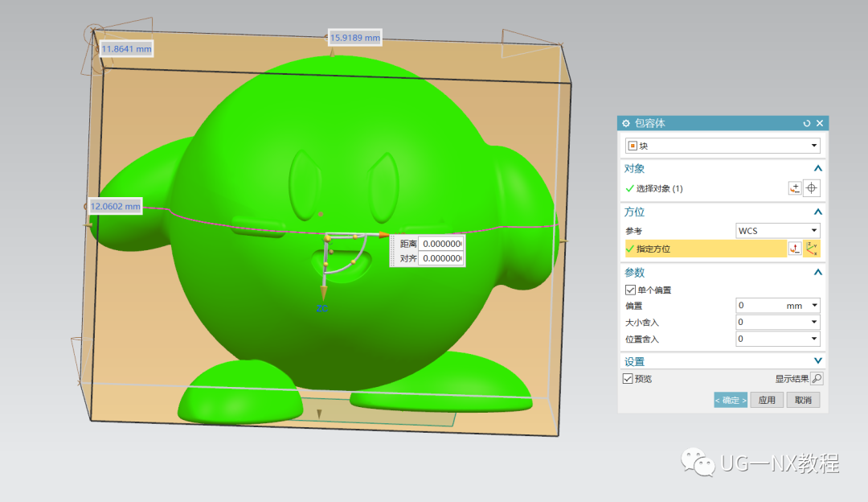868x502 pixels.
Task: Click the ZC axis arrowhead handle
Action: 323,293
